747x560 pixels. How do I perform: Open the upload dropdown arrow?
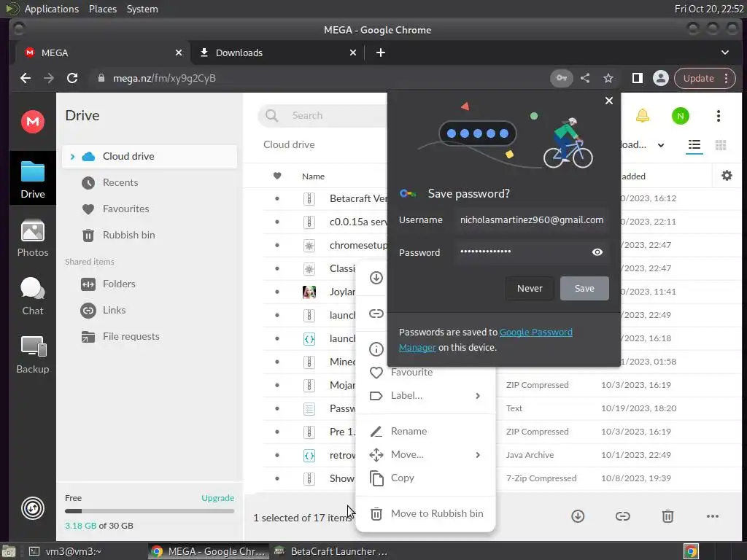click(661, 145)
